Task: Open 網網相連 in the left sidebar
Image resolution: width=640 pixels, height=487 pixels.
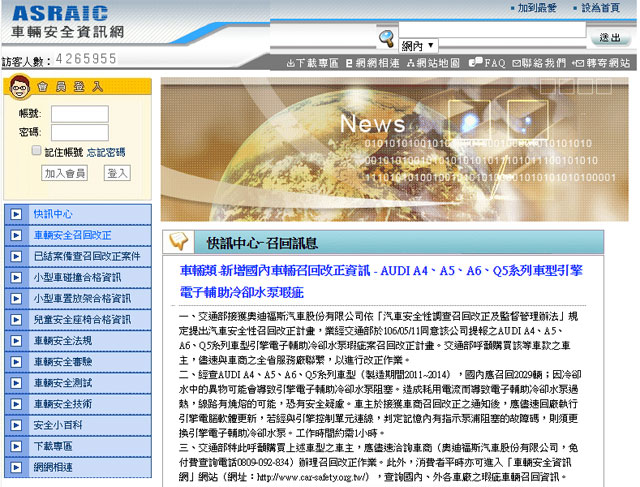Action: [x=53, y=467]
